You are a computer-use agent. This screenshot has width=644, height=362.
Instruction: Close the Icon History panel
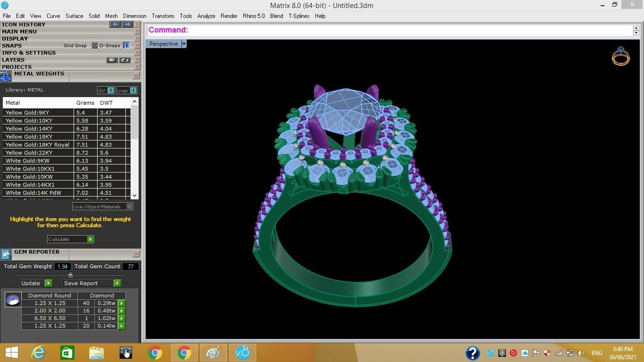pos(137,25)
